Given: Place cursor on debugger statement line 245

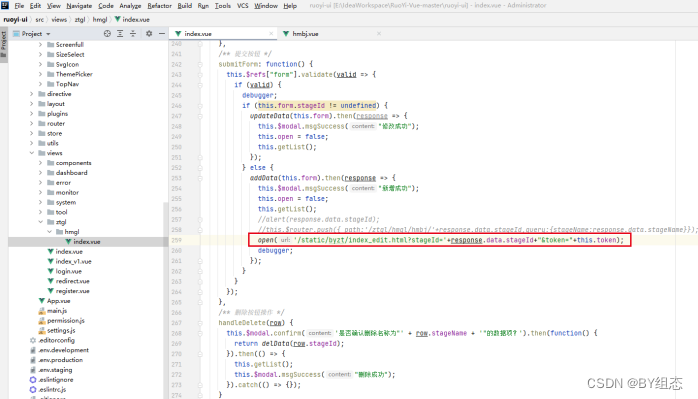Looking at the screenshot, I should [259, 95].
